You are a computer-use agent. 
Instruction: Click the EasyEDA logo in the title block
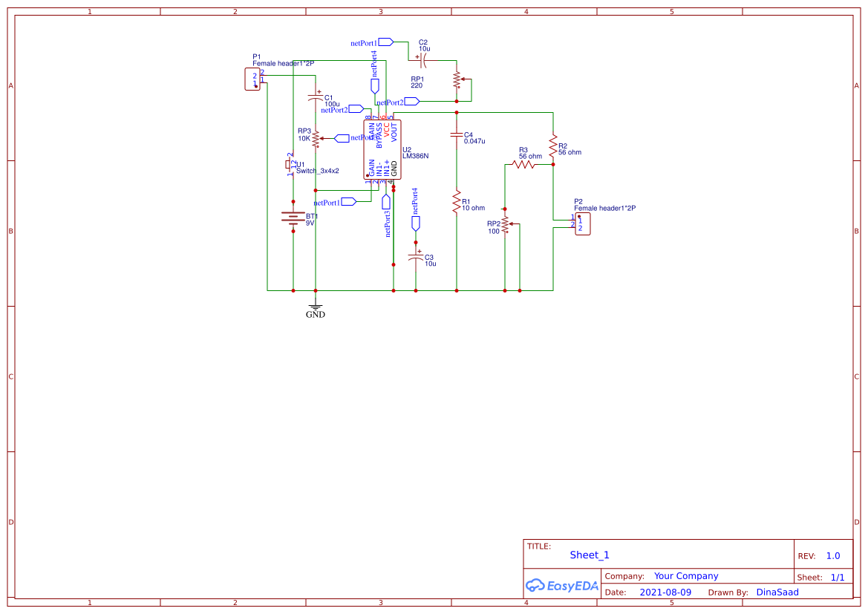[561, 586]
